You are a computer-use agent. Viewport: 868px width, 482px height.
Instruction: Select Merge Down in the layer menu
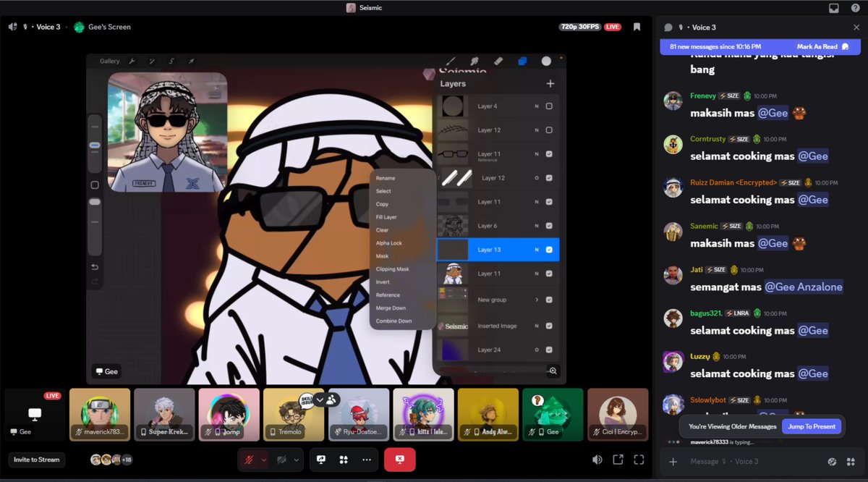tap(393, 308)
